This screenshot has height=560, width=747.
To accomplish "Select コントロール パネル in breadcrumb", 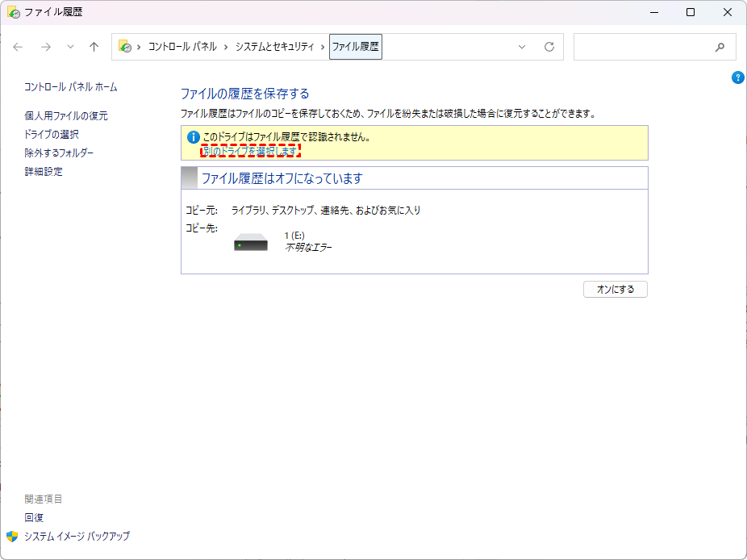I will (x=182, y=47).
